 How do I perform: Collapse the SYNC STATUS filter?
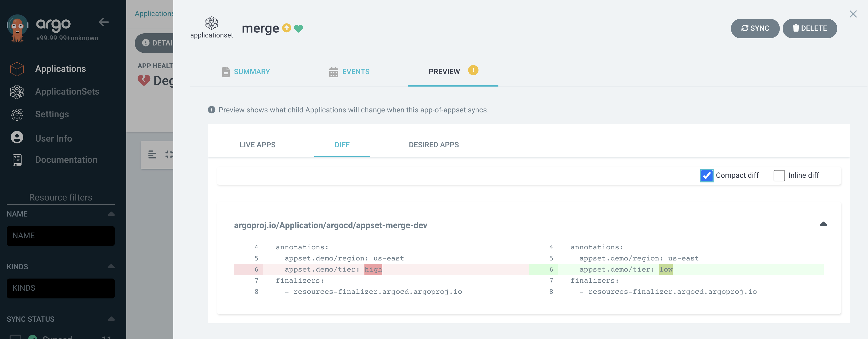pos(111,319)
